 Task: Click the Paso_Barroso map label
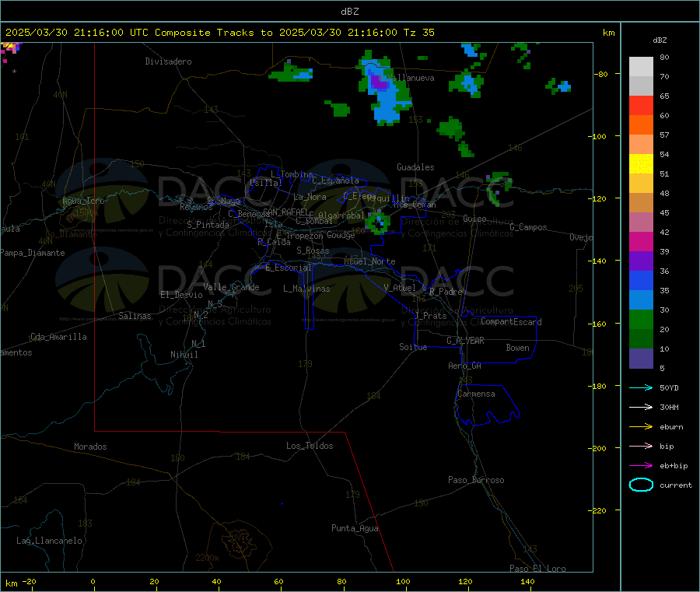pos(476,480)
